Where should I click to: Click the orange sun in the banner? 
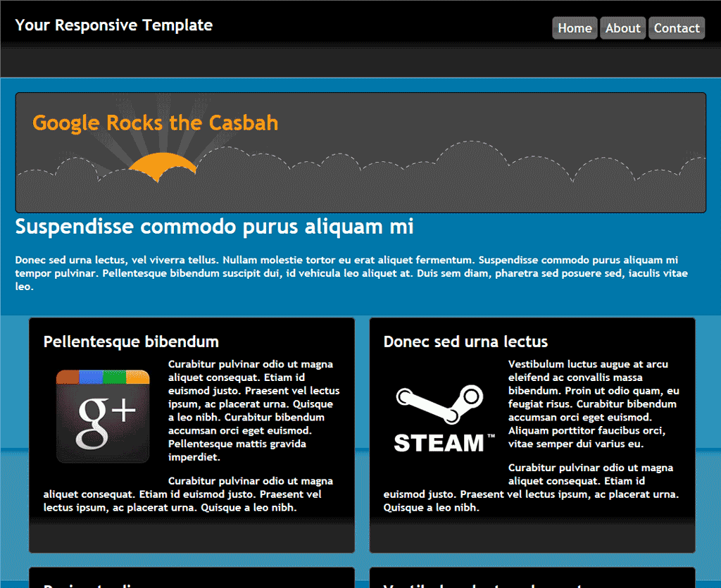pyautogui.click(x=163, y=166)
